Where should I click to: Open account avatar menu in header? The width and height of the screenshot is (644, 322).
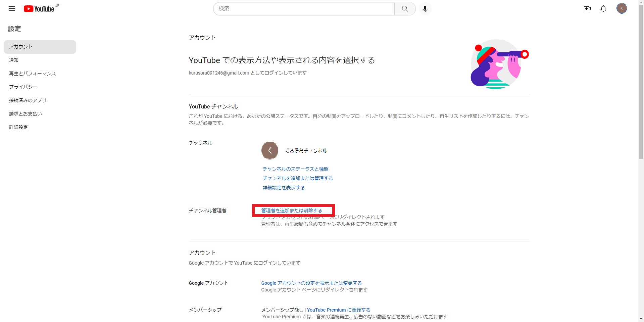pyautogui.click(x=622, y=8)
